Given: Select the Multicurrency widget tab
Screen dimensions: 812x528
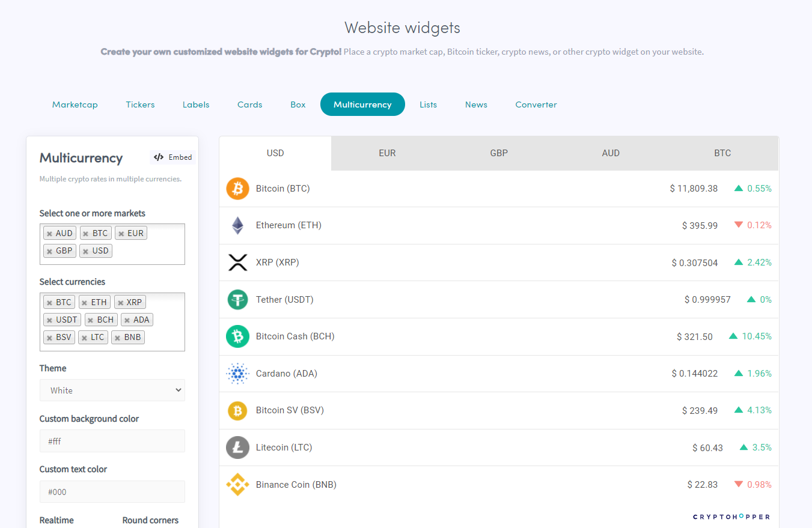Looking at the screenshot, I should pyautogui.click(x=362, y=105).
